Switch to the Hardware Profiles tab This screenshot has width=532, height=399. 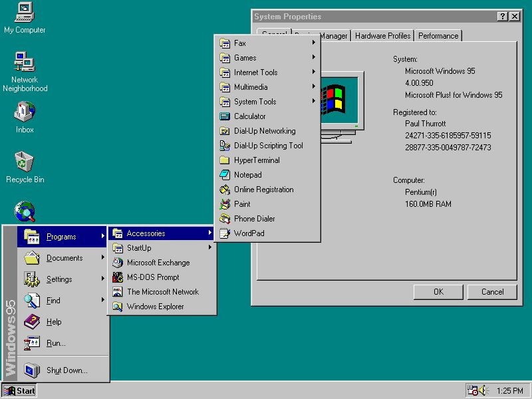click(x=382, y=36)
